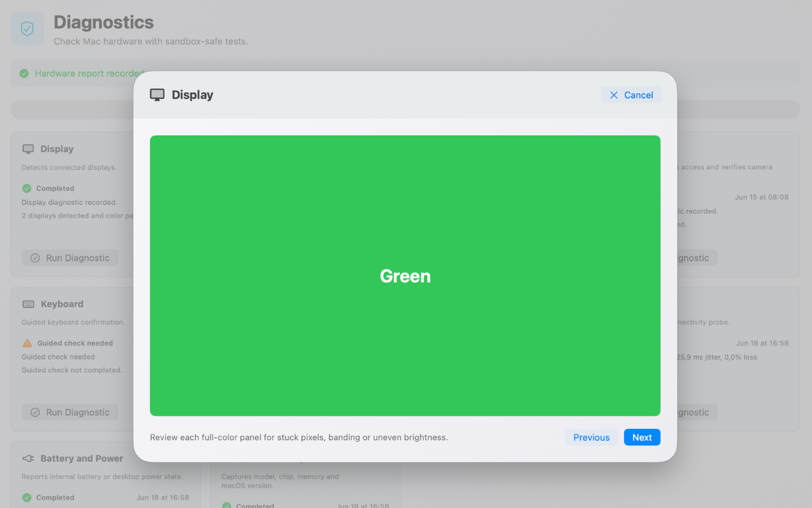Click the Battery and Power card title

[x=82, y=458]
